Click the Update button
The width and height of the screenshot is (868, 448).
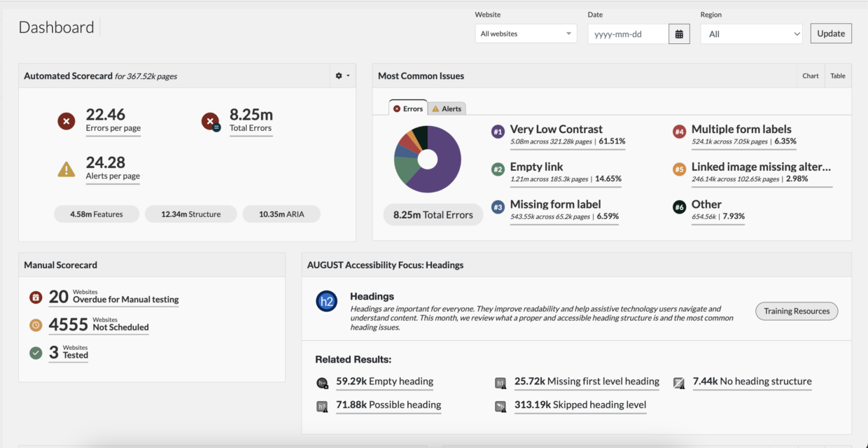[831, 33]
